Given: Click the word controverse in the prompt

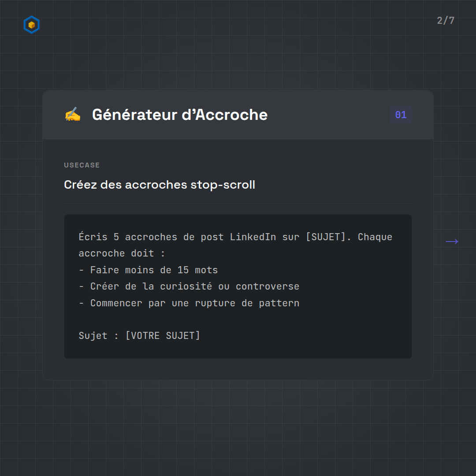Looking at the screenshot, I should pos(267,286).
